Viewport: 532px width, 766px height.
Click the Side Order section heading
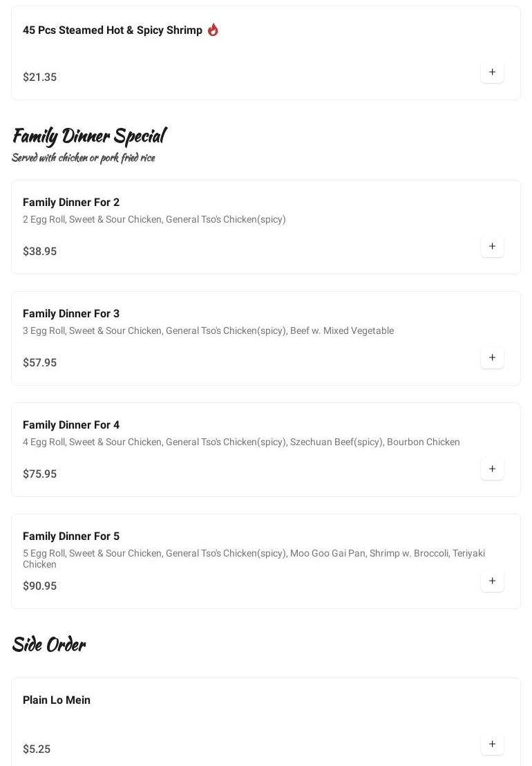click(x=48, y=644)
